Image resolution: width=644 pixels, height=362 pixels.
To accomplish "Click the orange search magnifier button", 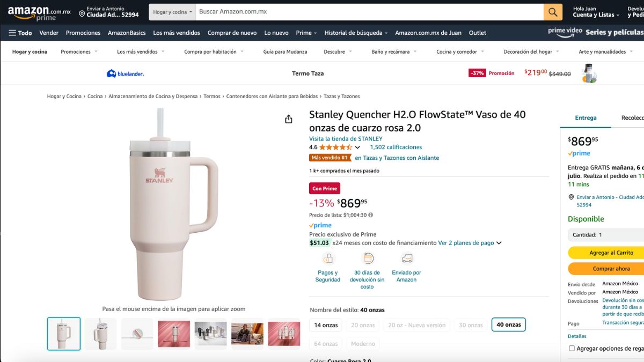I will coord(553,12).
